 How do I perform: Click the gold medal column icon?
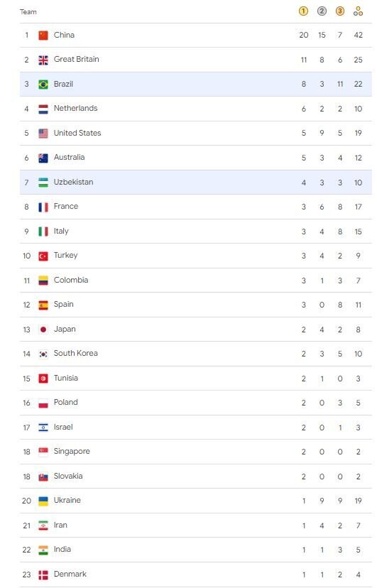[x=303, y=11]
